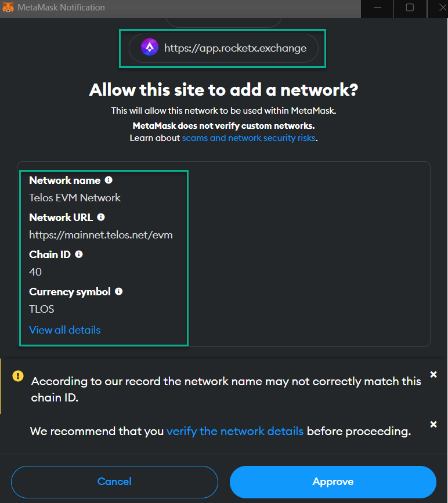This screenshot has width=448, height=503.
Task: Dismiss the chain ID mismatch warning
Action: pos(433,374)
